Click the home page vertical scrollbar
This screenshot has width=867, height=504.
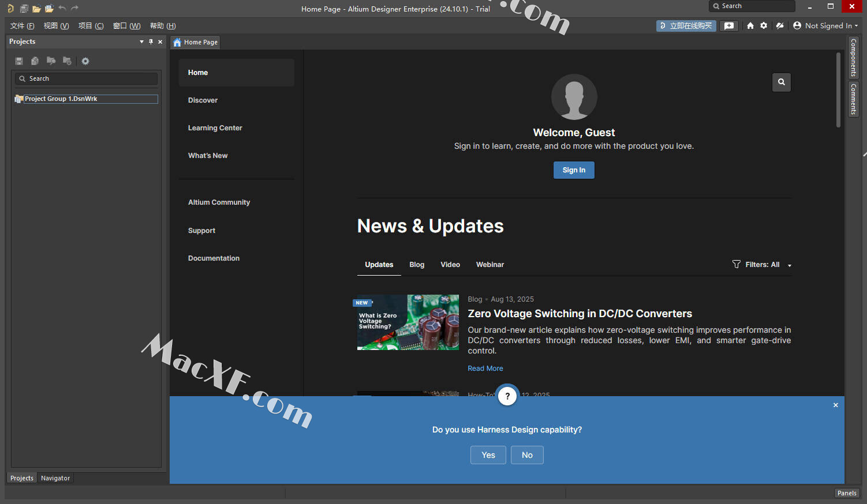[839, 90]
